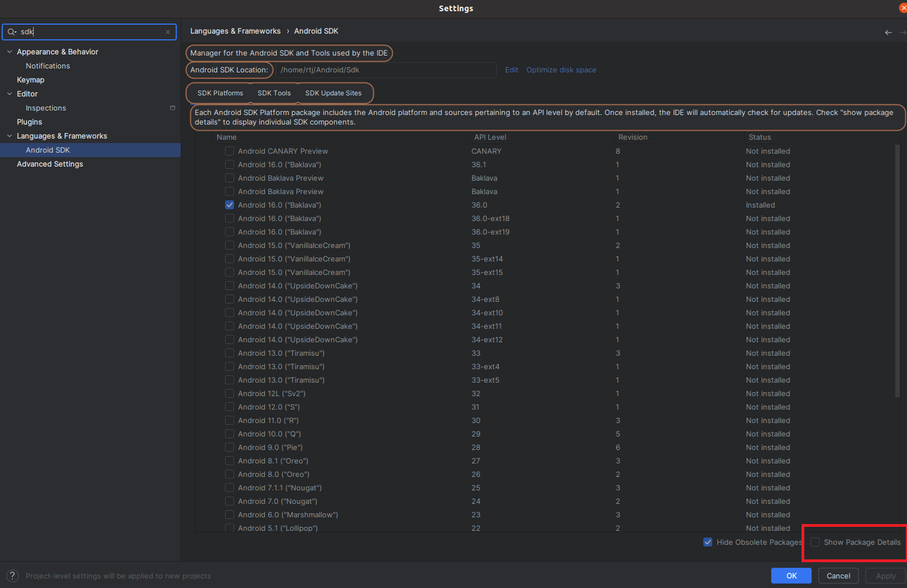Open Plugins settings
The width and height of the screenshot is (907, 588).
coord(29,122)
